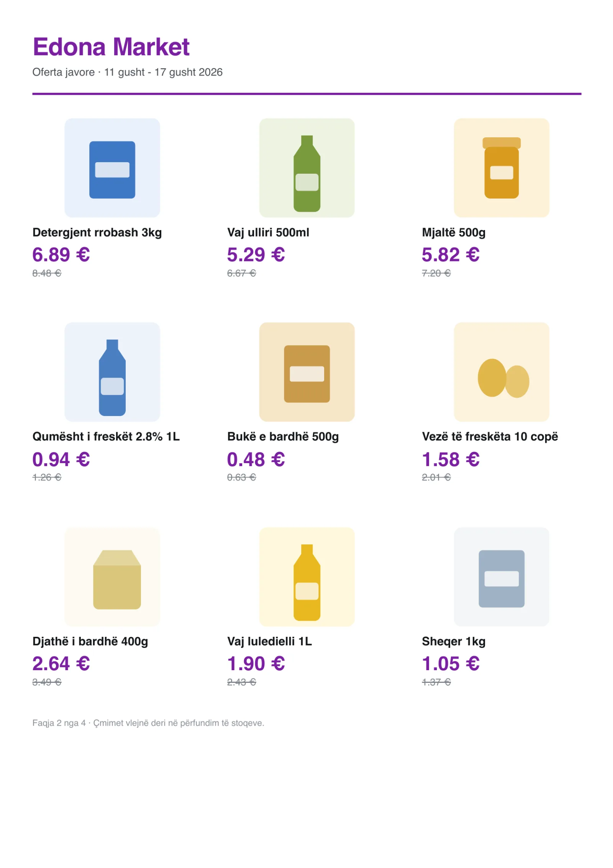This screenshot has width=613, height=868.
Task: Click the 0.48 € bread price
Action: [256, 459]
